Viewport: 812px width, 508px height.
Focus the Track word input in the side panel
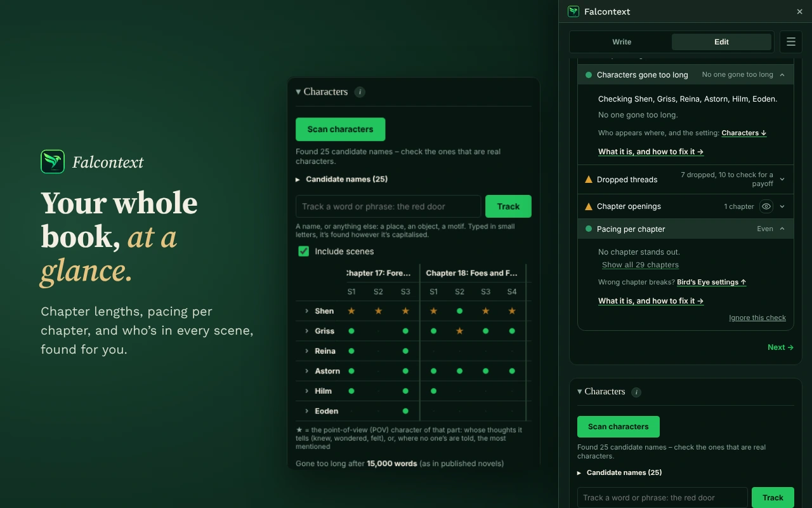(x=662, y=498)
